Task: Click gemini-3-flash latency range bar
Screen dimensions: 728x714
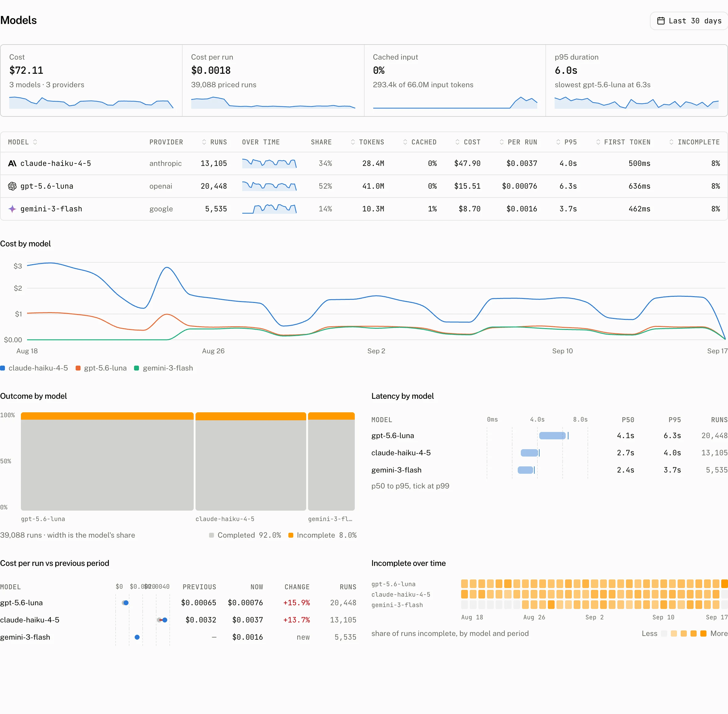Action: (525, 470)
